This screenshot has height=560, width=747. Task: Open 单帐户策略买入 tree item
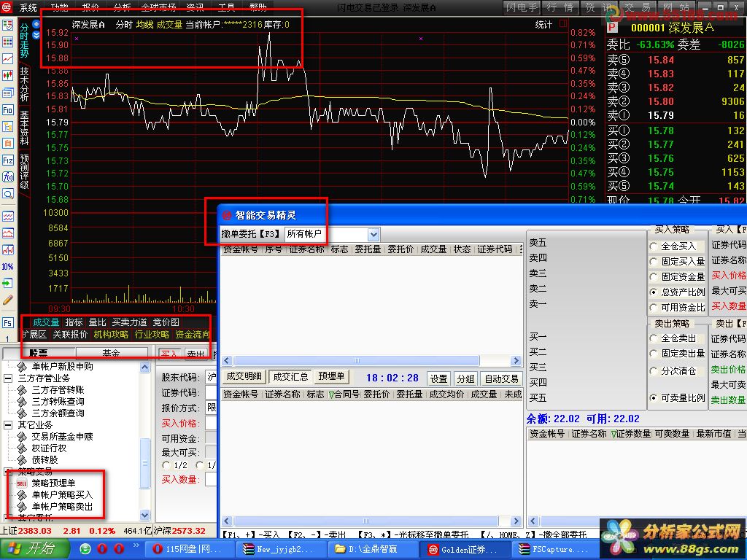coord(62,495)
